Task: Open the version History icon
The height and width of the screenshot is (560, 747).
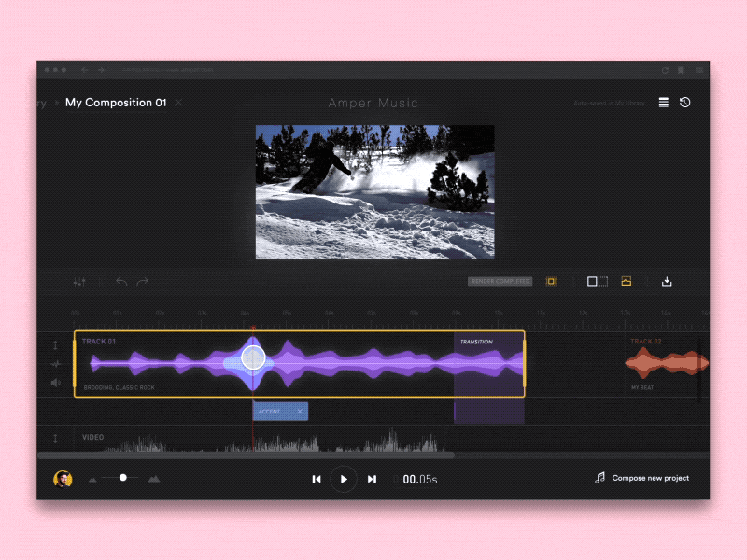Action: coord(684,103)
